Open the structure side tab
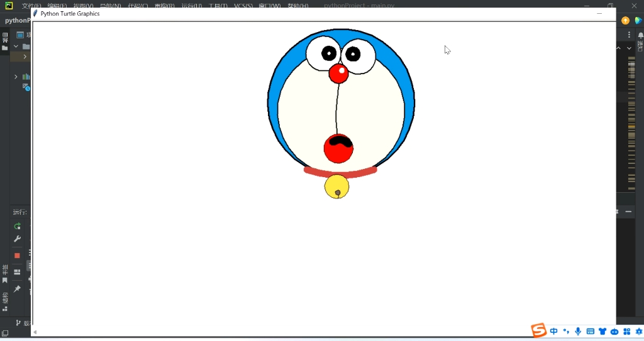 5,302
